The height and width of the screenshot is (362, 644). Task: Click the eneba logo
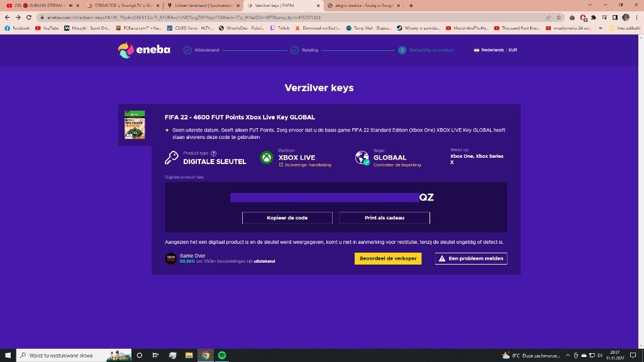pyautogui.click(x=144, y=50)
